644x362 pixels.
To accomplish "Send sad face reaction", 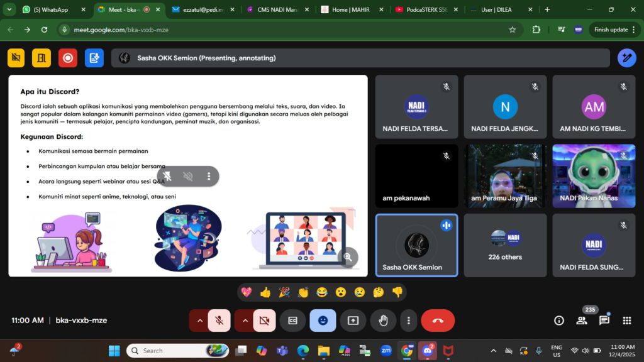I will tap(359, 292).
